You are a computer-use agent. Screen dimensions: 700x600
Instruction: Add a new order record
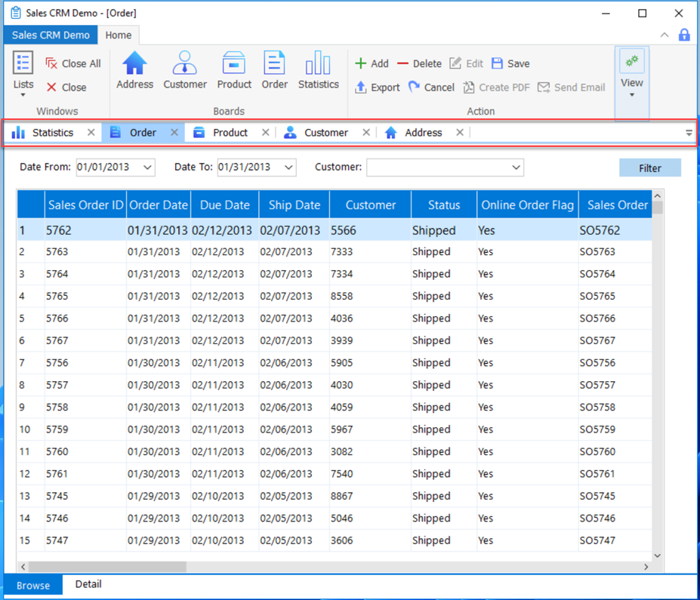[372, 63]
